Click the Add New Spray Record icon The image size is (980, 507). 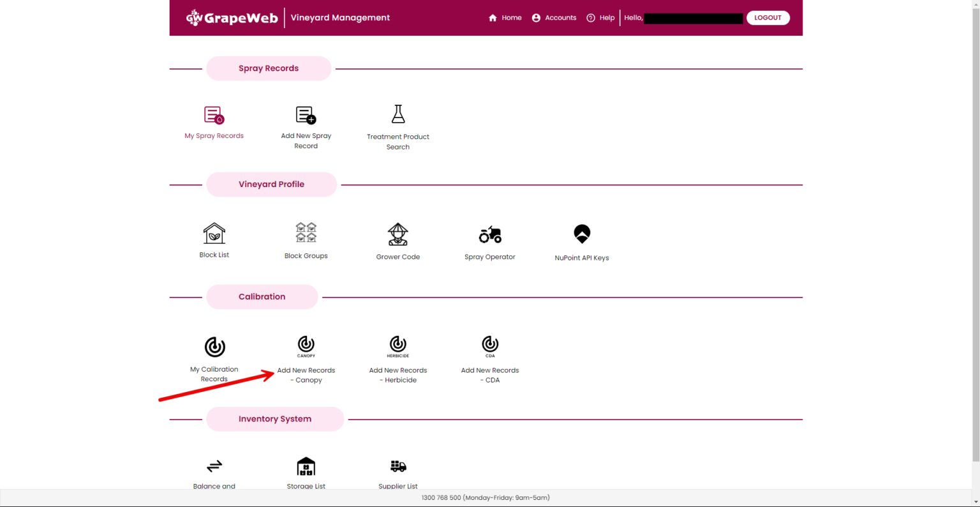click(306, 115)
